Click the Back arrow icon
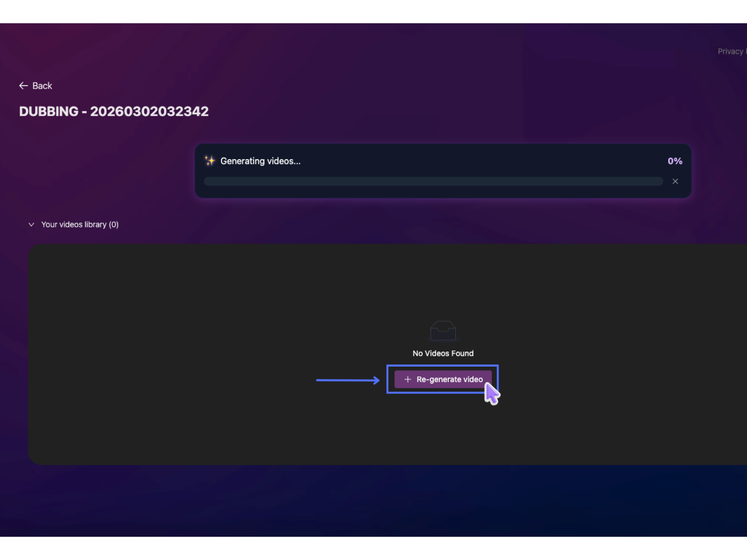The height and width of the screenshot is (560, 747). [23, 86]
